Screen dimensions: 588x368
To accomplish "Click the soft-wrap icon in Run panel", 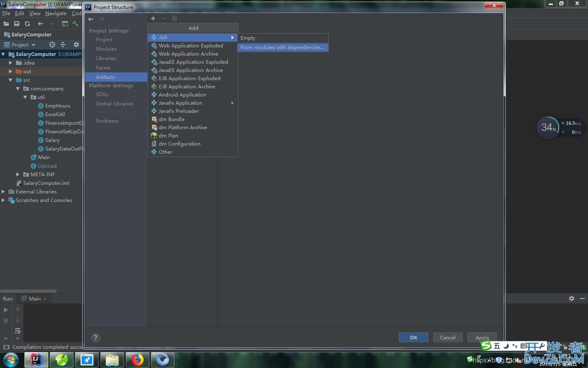I will point(18,331).
